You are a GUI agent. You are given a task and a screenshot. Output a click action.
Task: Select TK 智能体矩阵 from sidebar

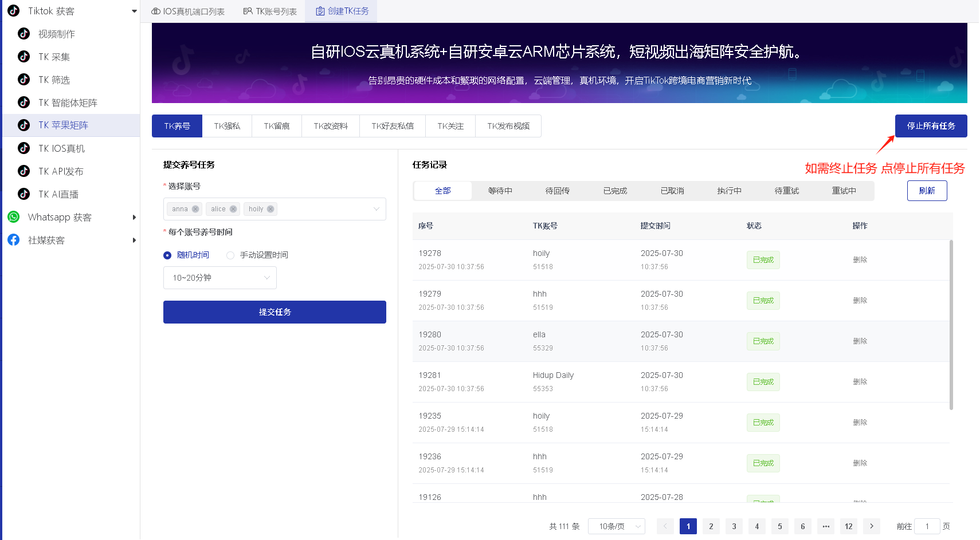pyautogui.click(x=68, y=102)
